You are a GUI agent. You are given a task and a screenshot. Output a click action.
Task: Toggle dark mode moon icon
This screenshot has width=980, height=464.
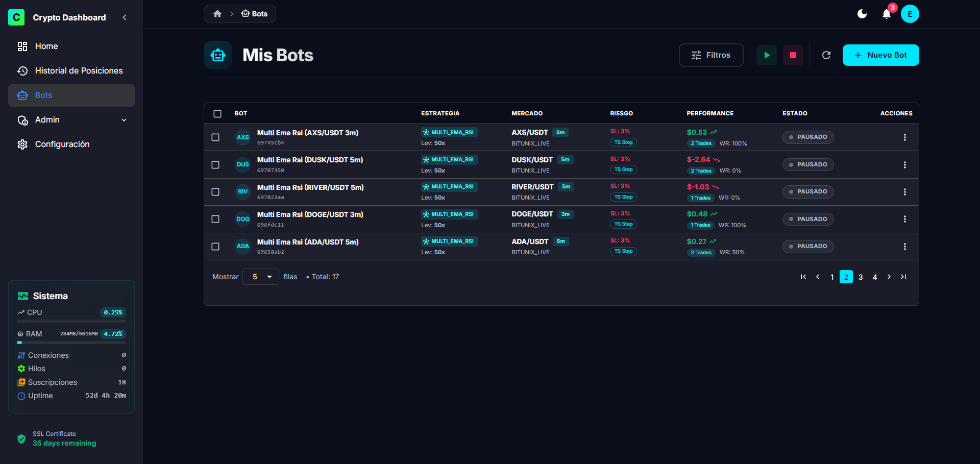point(862,14)
